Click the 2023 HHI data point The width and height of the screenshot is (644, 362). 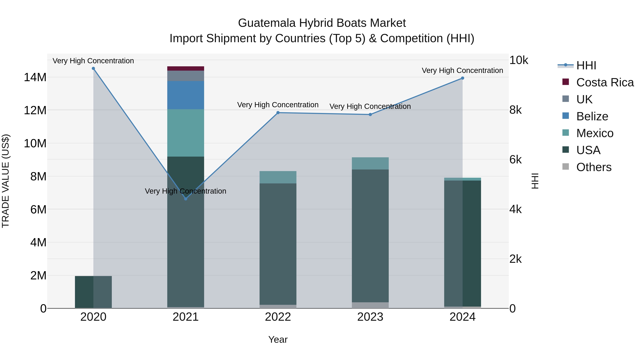point(370,114)
